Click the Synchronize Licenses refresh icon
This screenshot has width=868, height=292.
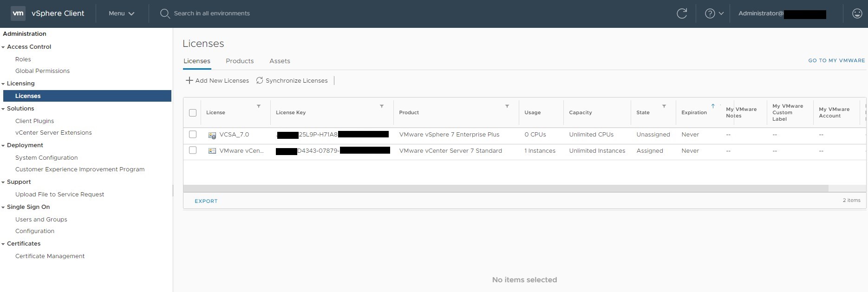tap(260, 80)
